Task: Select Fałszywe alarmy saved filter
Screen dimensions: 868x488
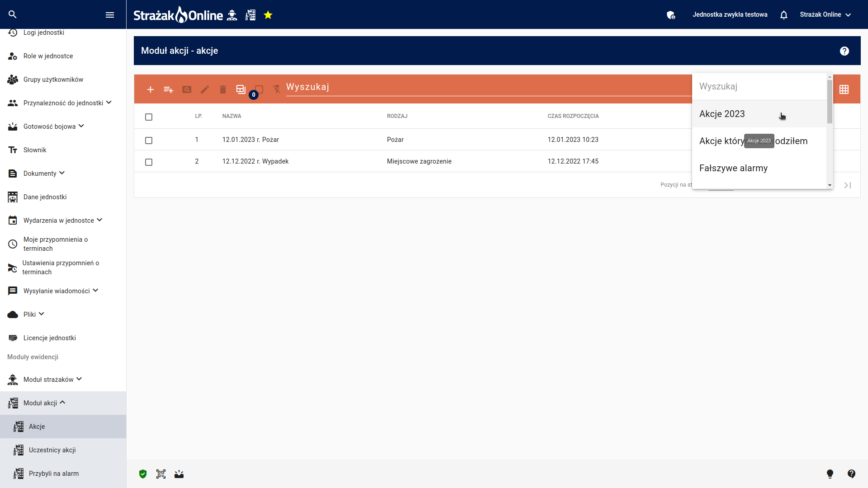Action: (759, 168)
